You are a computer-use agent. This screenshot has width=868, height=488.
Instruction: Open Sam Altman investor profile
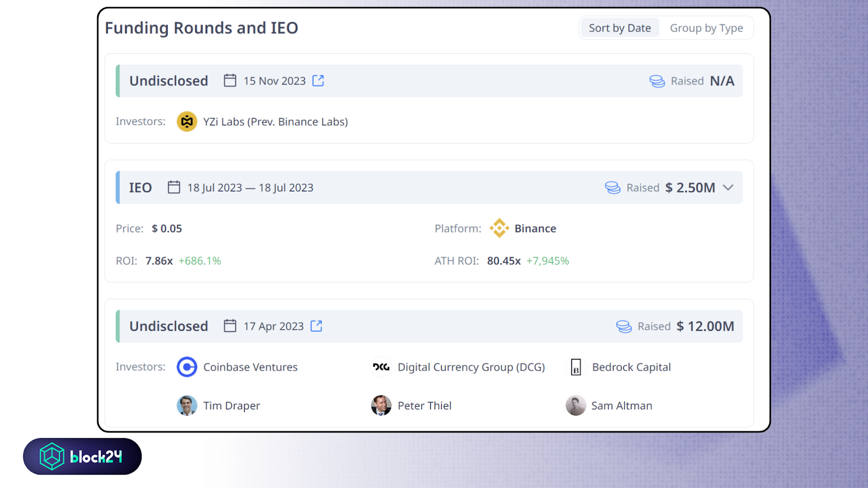click(x=622, y=406)
